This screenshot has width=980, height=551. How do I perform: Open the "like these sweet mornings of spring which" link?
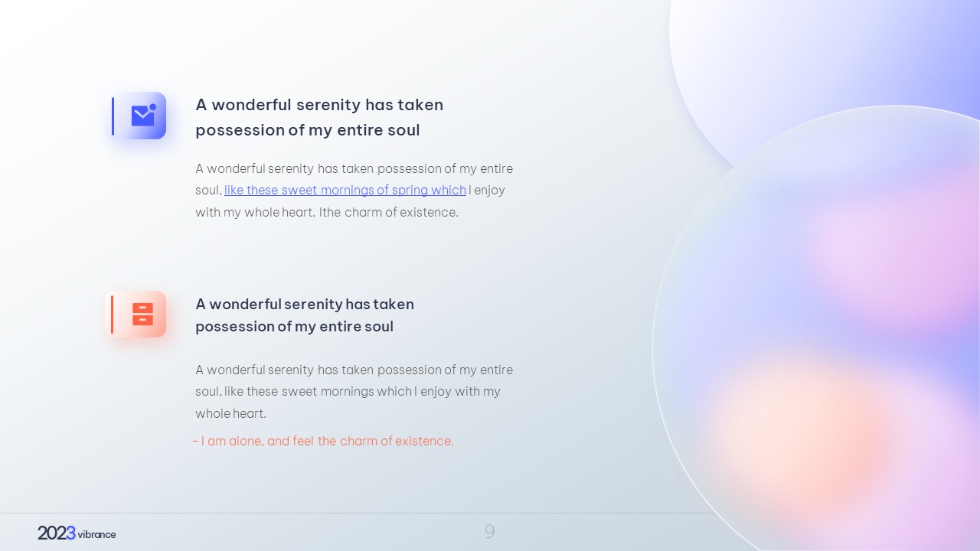click(345, 190)
